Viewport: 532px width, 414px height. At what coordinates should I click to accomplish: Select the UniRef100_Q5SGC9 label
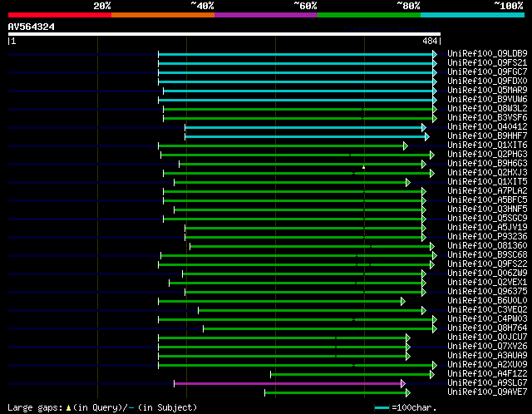pyautogui.click(x=487, y=219)
